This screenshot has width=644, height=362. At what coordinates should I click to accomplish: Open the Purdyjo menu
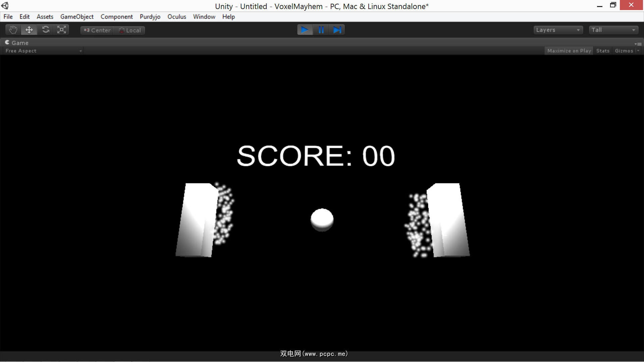(x=150, y=17)
